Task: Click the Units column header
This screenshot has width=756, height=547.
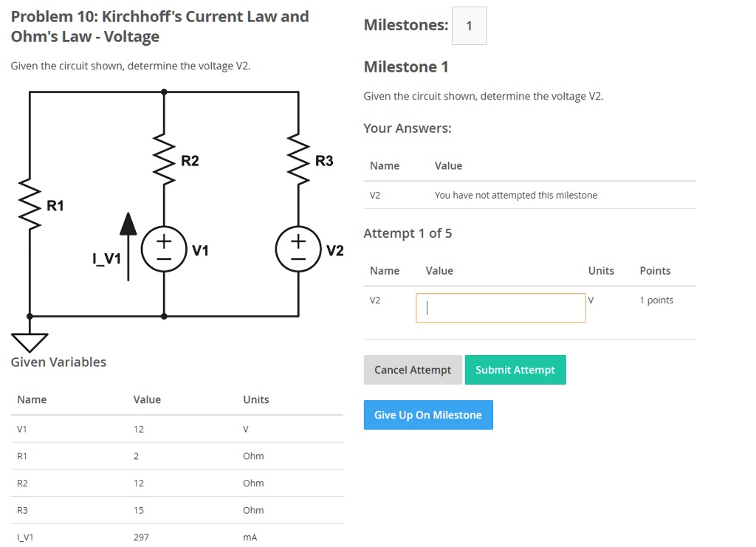Action: pyautogui.click(x=602, y=271)
